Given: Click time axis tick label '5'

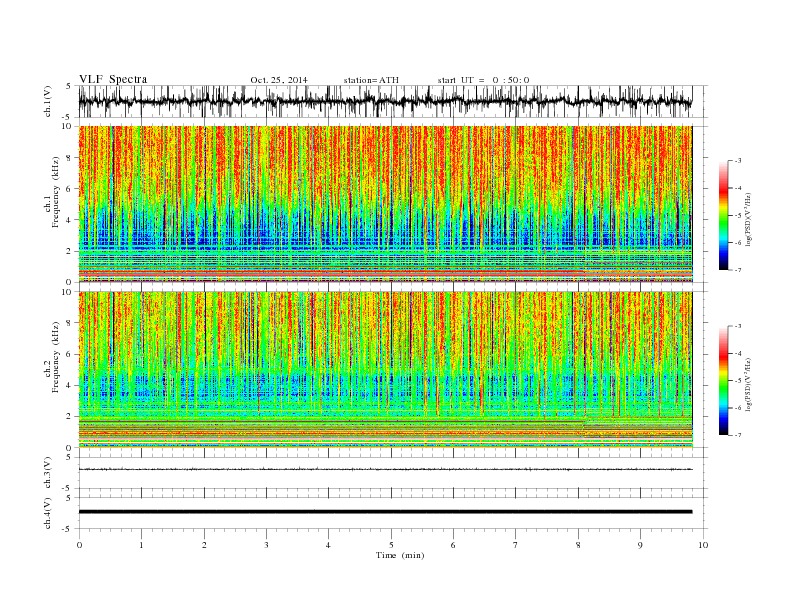Looking at the screenshot, I should tap(391, 545).
